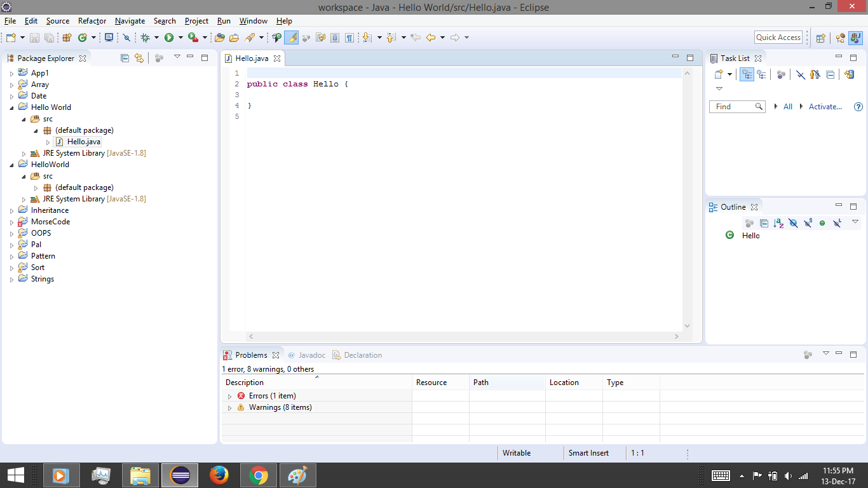Expand Errors (1 item) in Problems
Image resolution: width=868 pixels, height=488 pixels.
click(229, 396)
